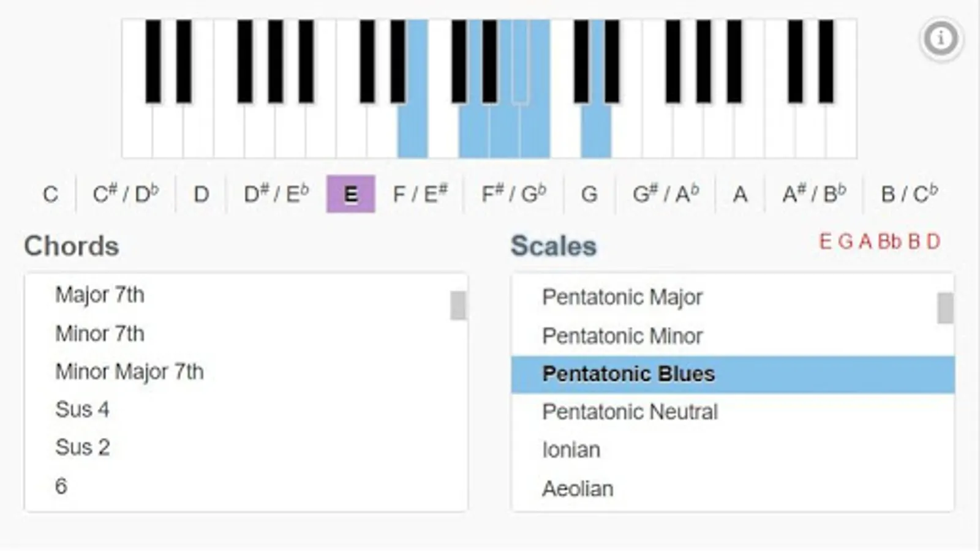Select the C root note
Image resolution: width=980 pixels, height=551 pixels.
click(50, 195)
